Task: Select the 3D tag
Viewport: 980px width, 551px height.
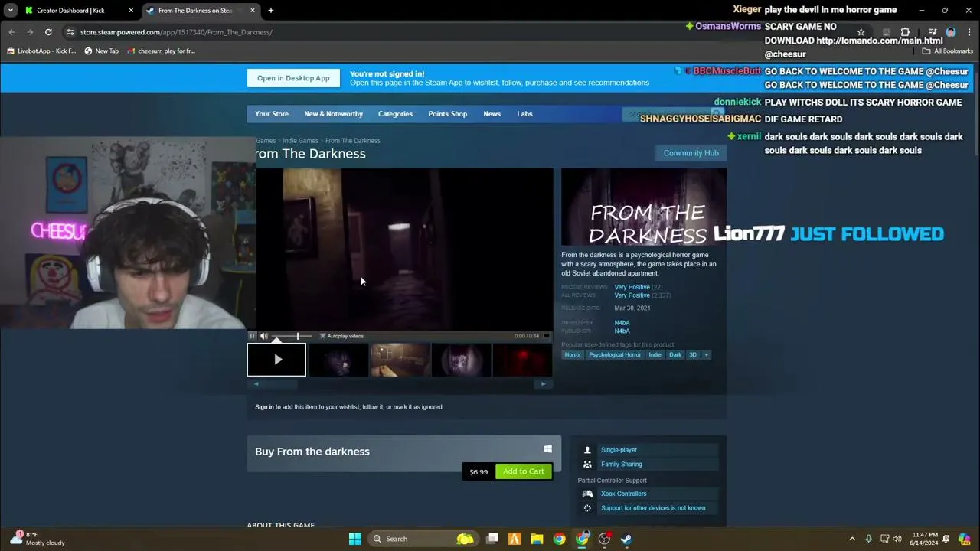Action: click(693, 355)
